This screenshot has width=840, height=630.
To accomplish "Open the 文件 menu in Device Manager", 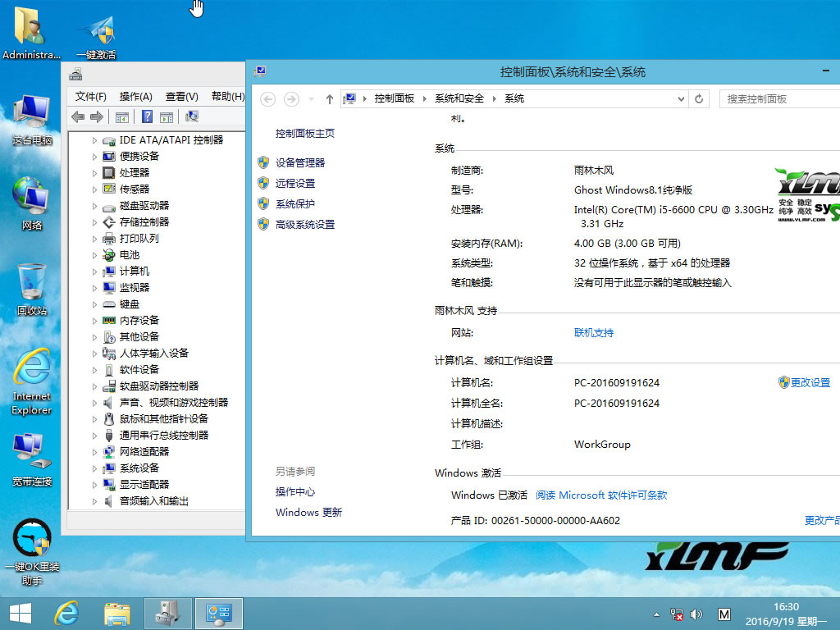I will click(x=90, y=96).
